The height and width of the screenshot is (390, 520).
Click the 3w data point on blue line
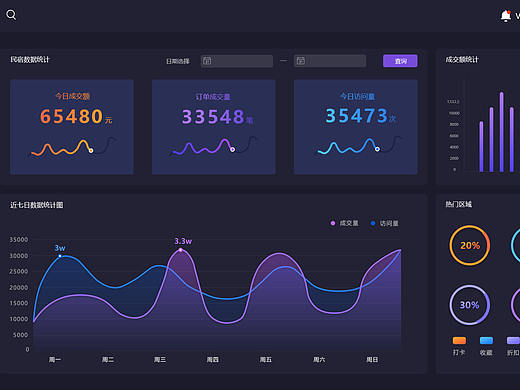tap(60, 256)
